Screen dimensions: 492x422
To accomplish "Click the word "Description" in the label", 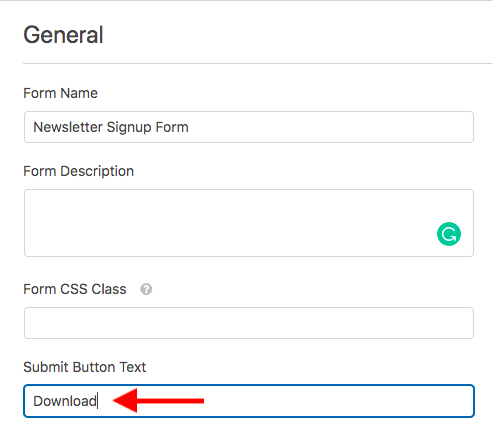I will pyautogui.click(x=97, y=171).
